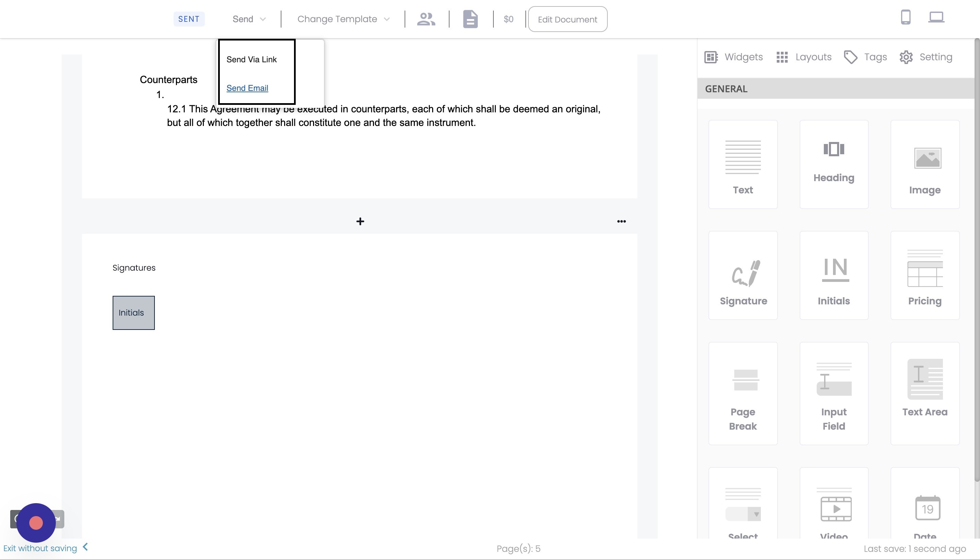Click the chevron beside Exit without saving
980x559 pixels.
point(85,547)
